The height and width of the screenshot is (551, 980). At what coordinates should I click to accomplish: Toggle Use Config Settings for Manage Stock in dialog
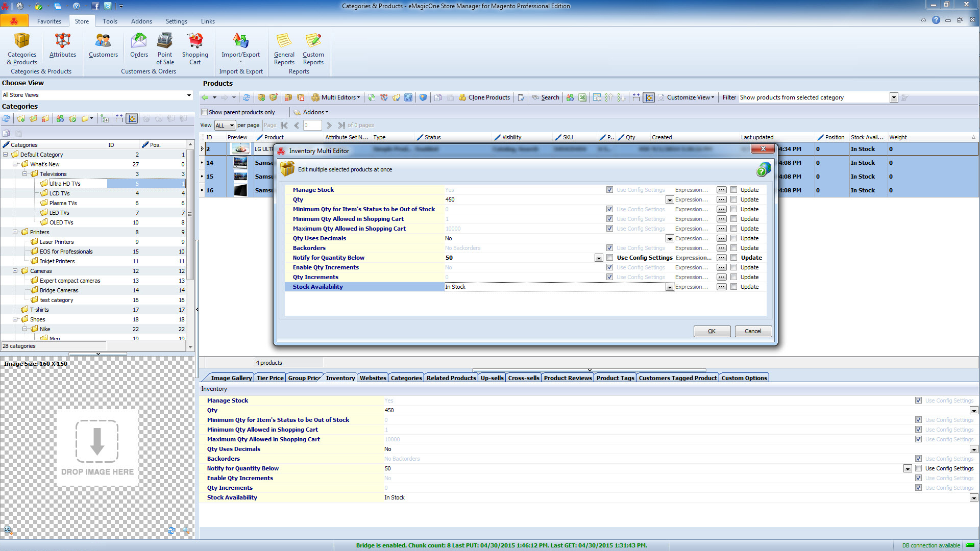[609, 190]
